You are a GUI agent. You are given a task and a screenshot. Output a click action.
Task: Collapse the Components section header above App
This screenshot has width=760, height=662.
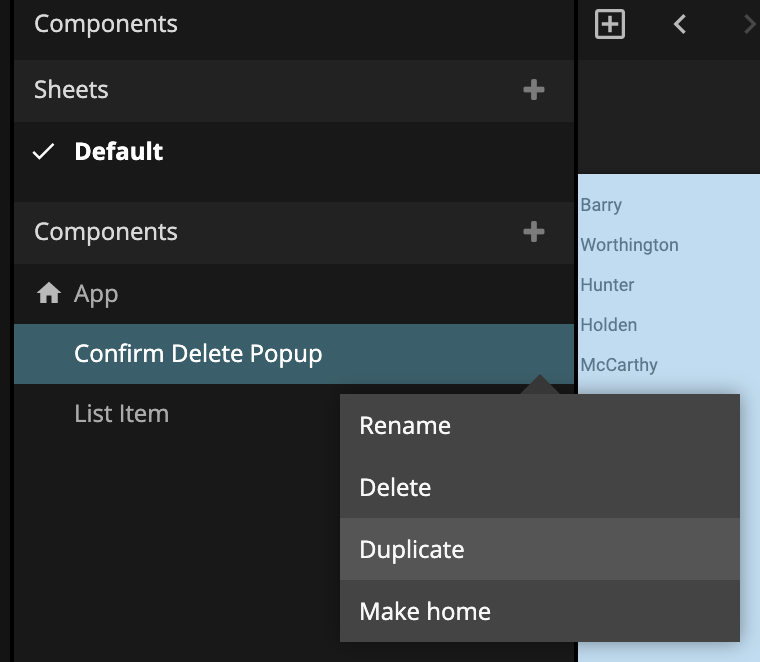106,232
